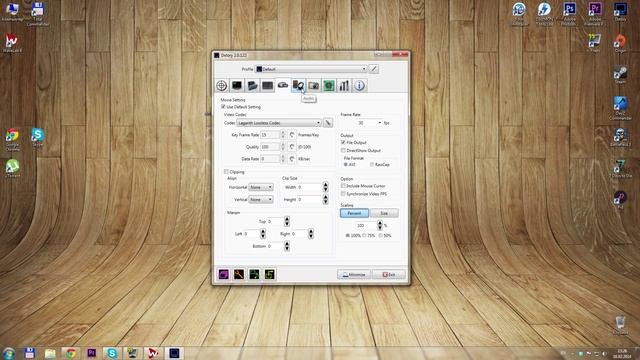The width and height of the screenshot is (640, 360).
Task: Expand the Profile Default dropdown
Action: (311, 69)
